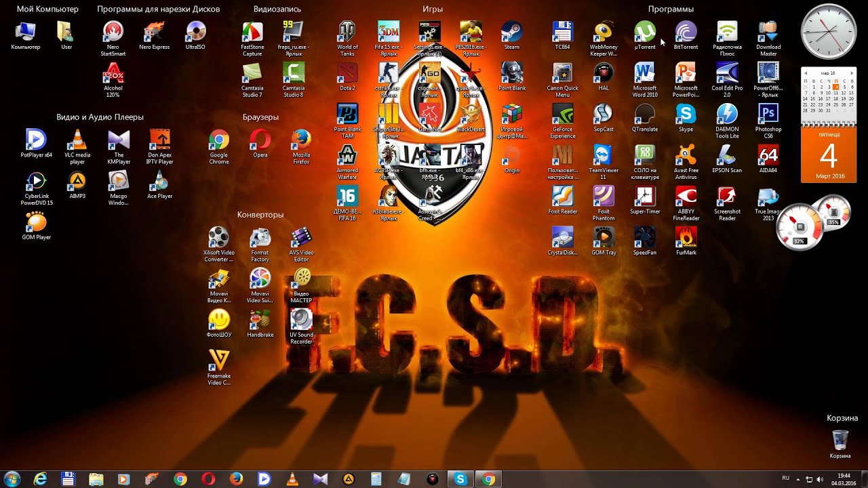Viewport: 868px width, 488px height.
Task: Open the RU language indicator
Action: click(785, 478)
